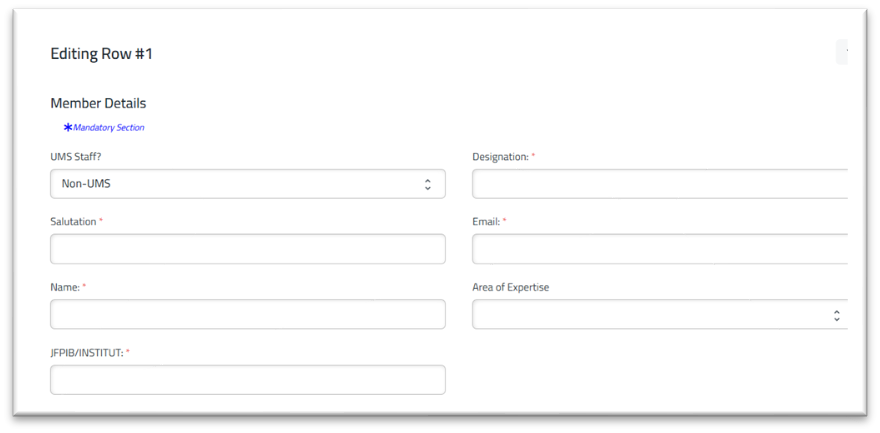Click into the Salutation input box
This screenshot has height=433, width=880.
(248, 249)
